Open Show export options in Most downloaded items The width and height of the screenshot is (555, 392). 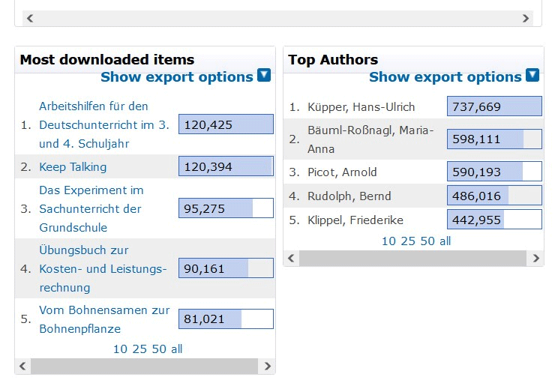pyautogui.click(x=177, y=76)
